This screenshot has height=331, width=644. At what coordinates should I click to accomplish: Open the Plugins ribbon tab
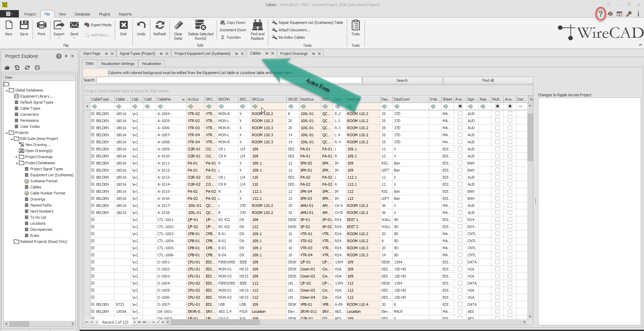coord(105,14)
